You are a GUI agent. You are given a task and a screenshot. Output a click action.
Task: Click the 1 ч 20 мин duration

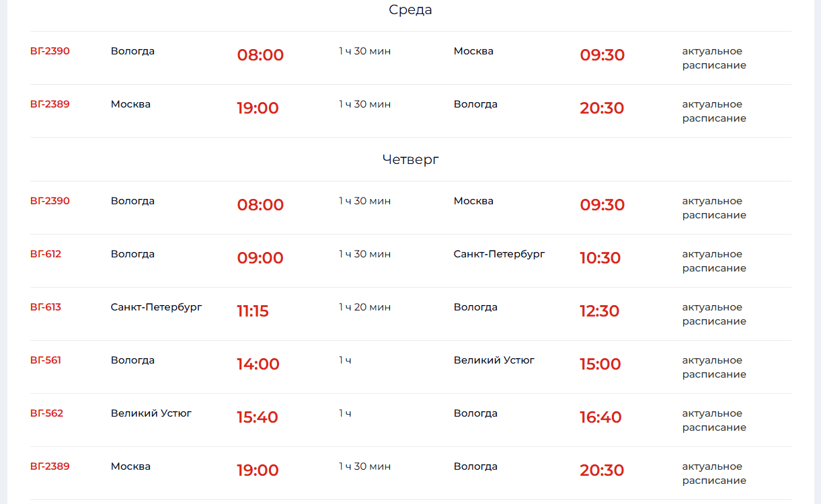click(365, 307)
